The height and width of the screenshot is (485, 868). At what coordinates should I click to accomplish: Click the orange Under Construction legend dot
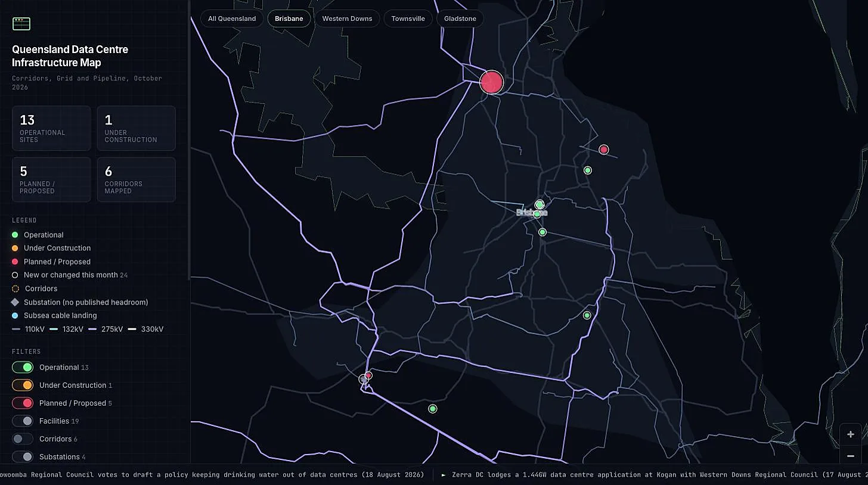[15, 248]
